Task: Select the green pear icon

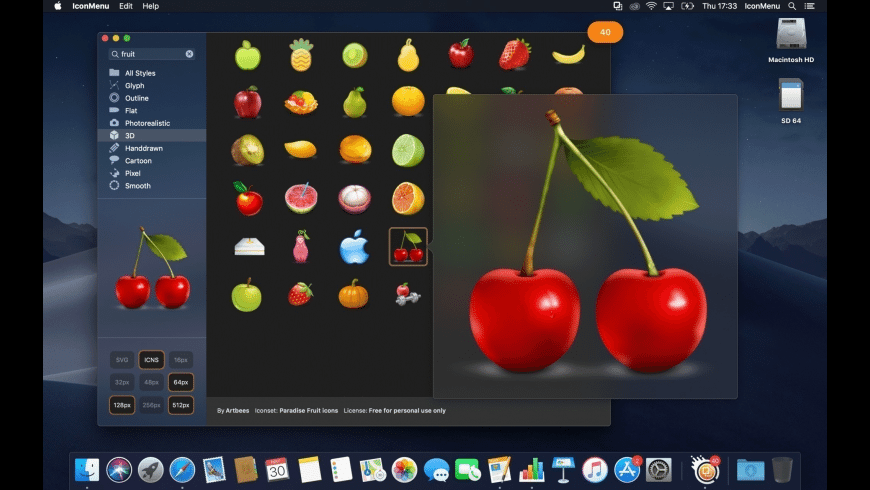Action: 354,103
